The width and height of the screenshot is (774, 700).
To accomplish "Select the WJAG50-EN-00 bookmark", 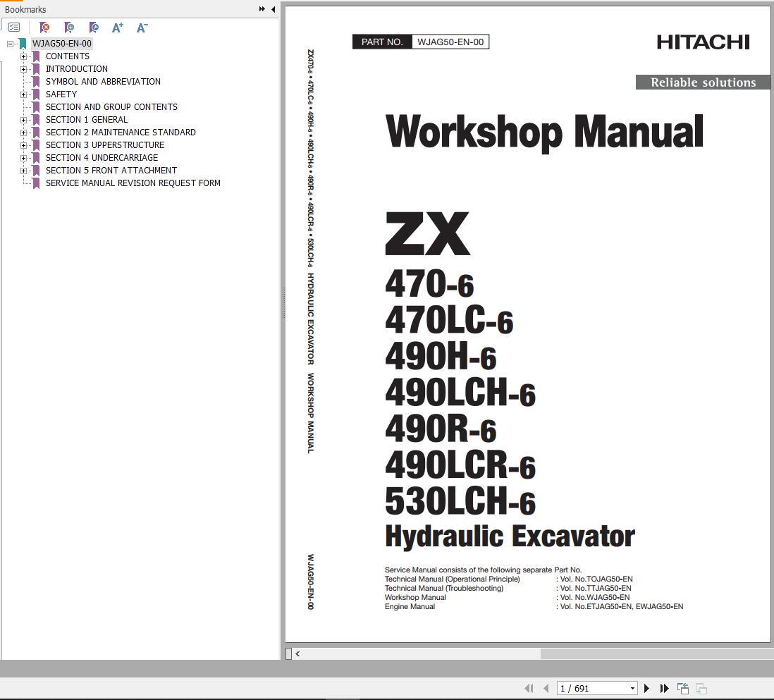I will click(62, 44).
